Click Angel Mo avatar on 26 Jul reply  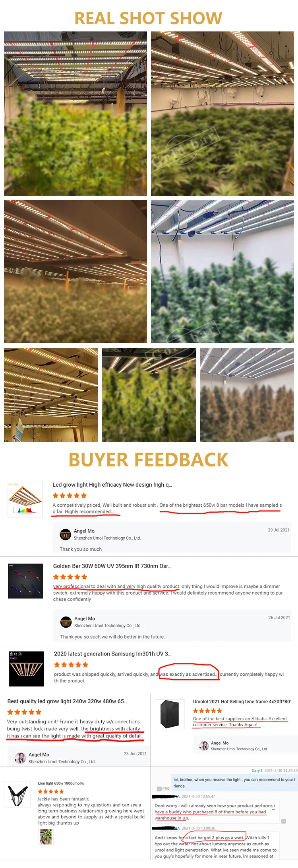[66, 622]
